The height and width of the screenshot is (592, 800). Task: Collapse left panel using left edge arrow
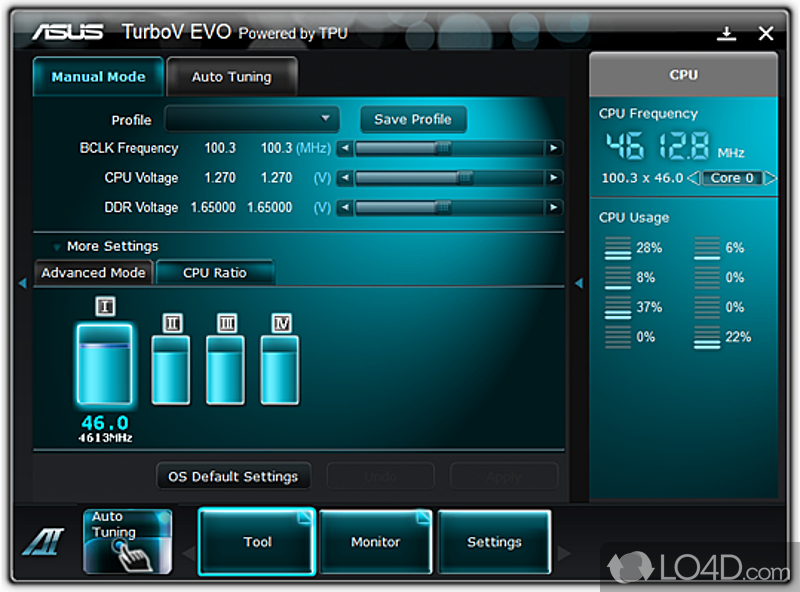click(x=22, y=283)
